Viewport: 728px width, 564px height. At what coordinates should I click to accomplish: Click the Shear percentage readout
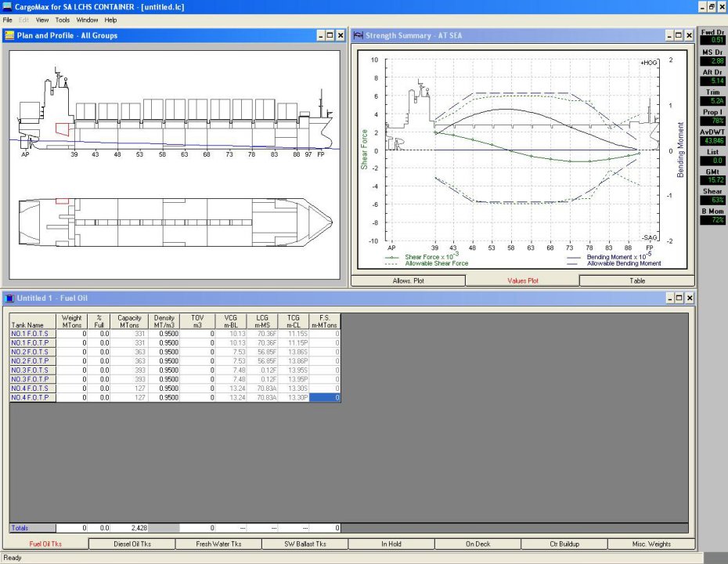712,200
